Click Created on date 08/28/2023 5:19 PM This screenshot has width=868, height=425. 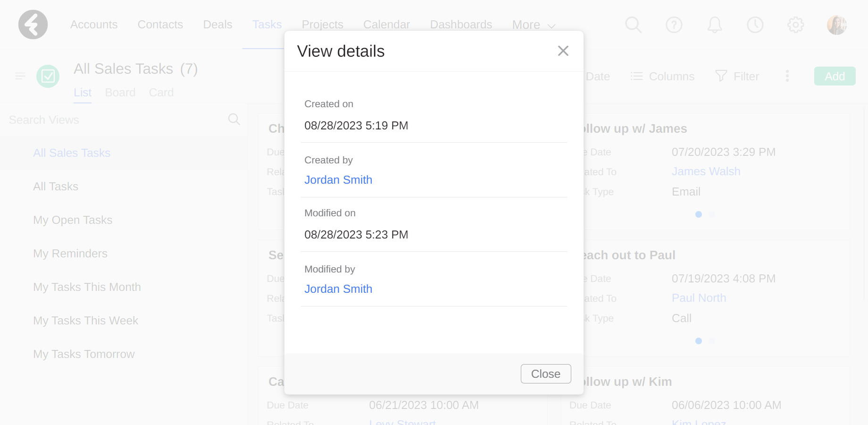[356, 126]
